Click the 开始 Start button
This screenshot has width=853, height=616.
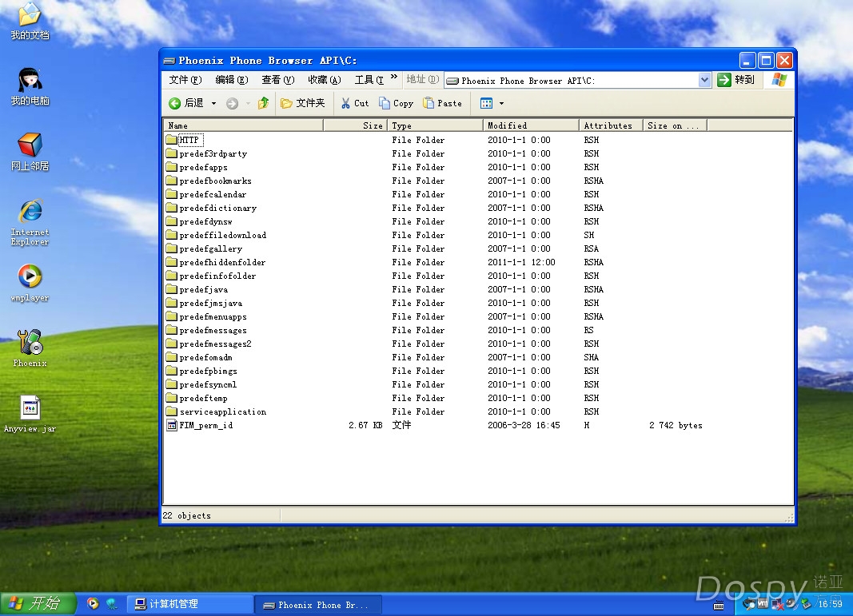[37, 604]
